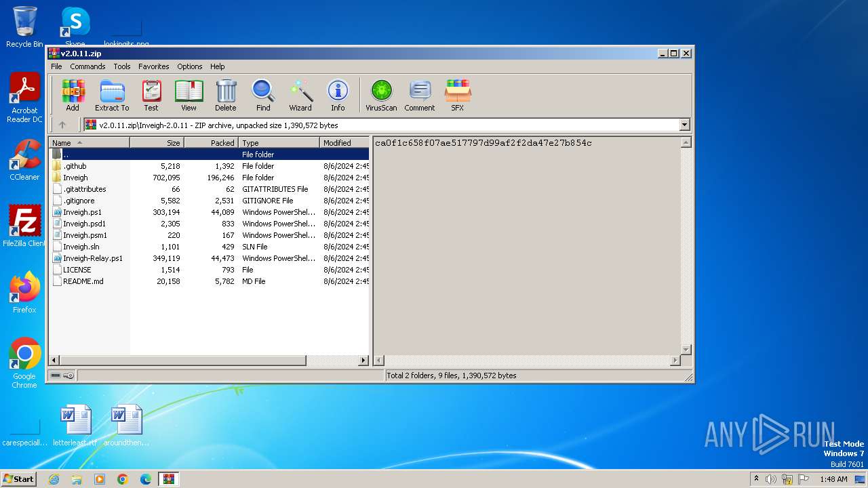This screenshot has height=488, width=868.
Task: Go up one folder level arrow
Action: pos(62,125)
